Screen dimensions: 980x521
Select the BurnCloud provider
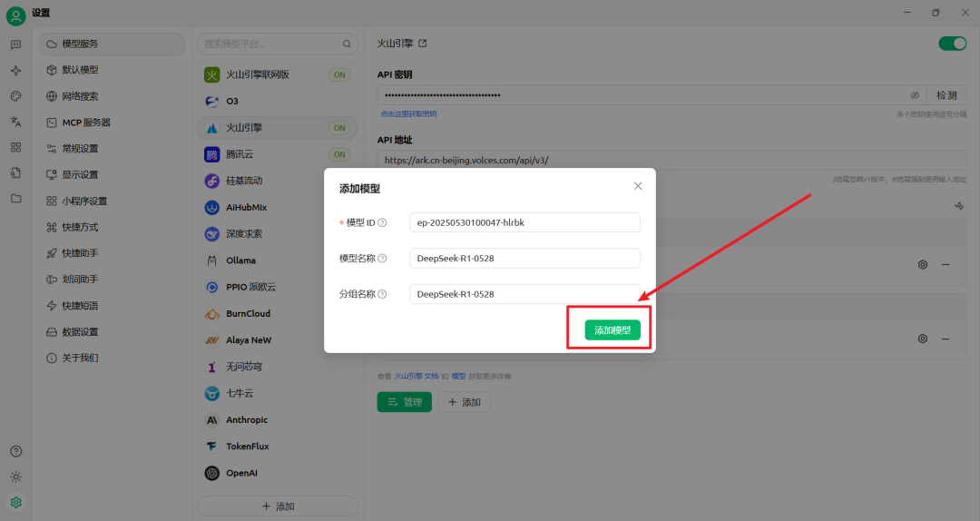click(x=278, y=313)
